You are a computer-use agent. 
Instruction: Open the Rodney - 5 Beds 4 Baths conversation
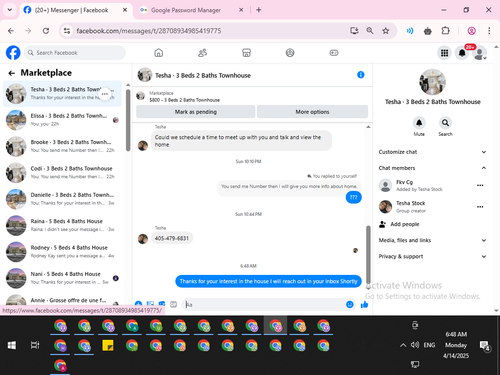click(x=62, y=251)
